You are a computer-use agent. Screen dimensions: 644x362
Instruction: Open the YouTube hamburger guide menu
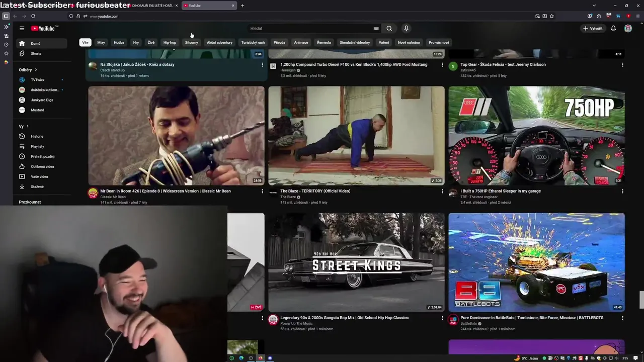point(22,29)
